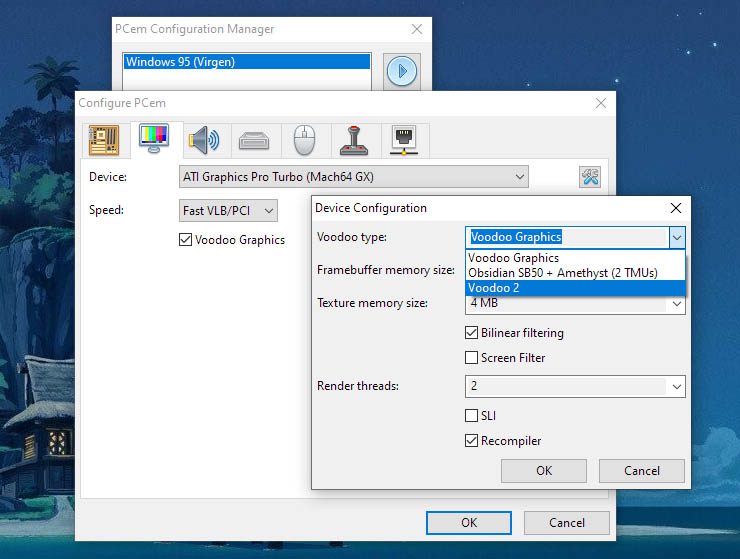Expand the Render threads dropdown
This screenshot has width=740, height=559.
point(575,387)
